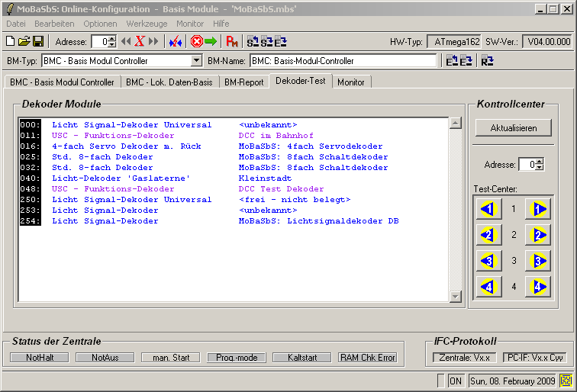Click the red PM programming-mode icon
The image size is (577, 392).
point(233,41)
